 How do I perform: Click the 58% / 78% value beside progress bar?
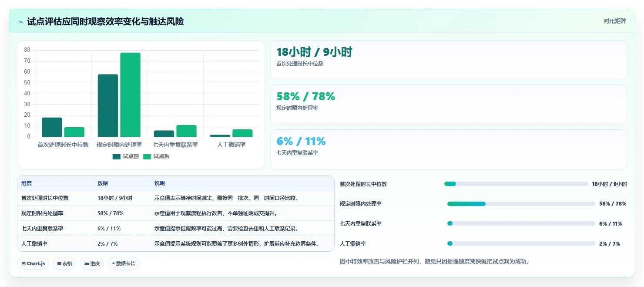coord(613,204)
